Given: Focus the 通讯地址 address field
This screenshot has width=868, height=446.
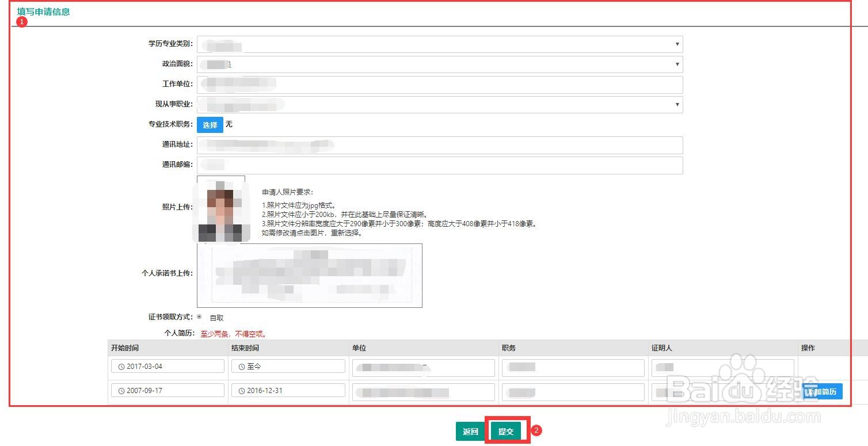Looking at the screenshot, I should pyautogui.click(x=440, y=144).
